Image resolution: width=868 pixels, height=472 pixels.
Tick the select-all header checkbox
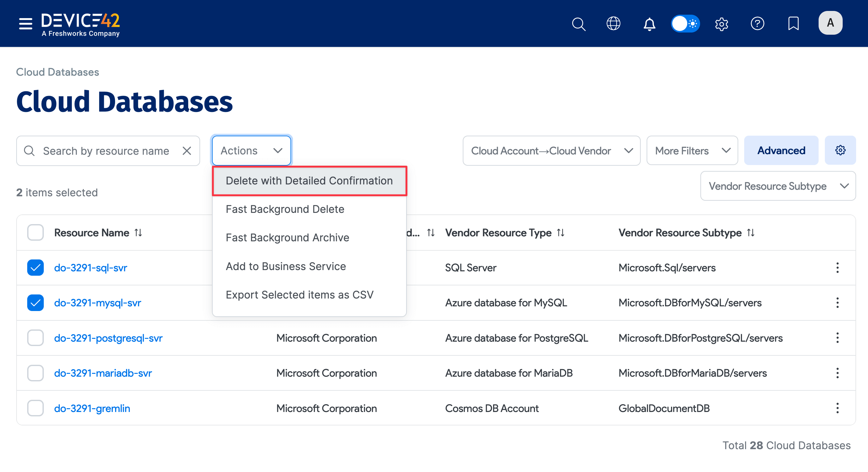coord(35,233)
